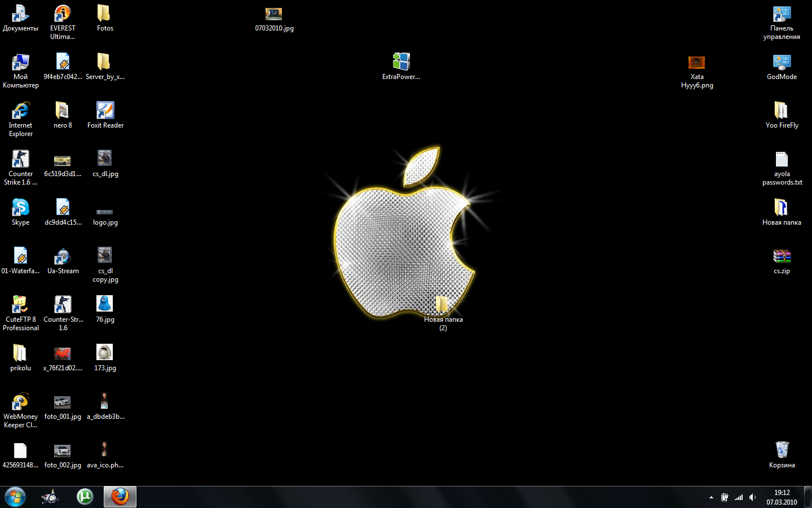Select the ExtraPower... desktop icon
Image resolution: width=812 pixels, height=508 pixels.
(401, 67)
